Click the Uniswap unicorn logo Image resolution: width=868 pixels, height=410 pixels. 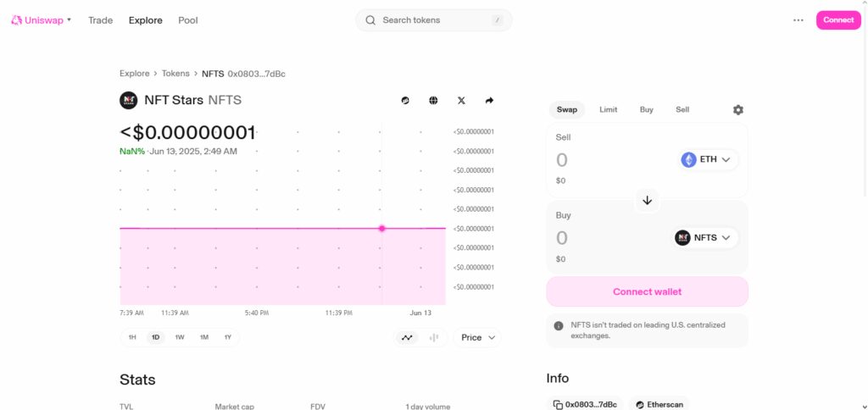(x=17, y=20)
